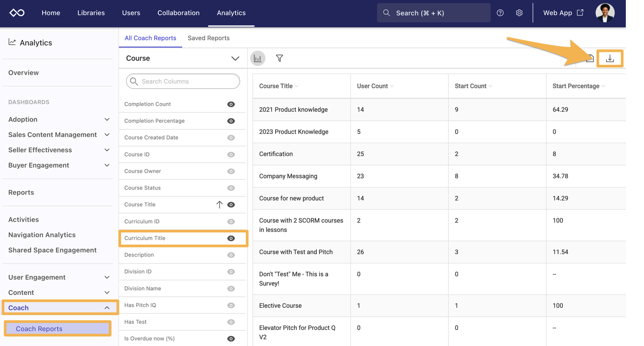Image resolution: width=644 pixels, height=346 pixels.
Task: Hide the Completion Count column
Action: click(x=231, y=104)
